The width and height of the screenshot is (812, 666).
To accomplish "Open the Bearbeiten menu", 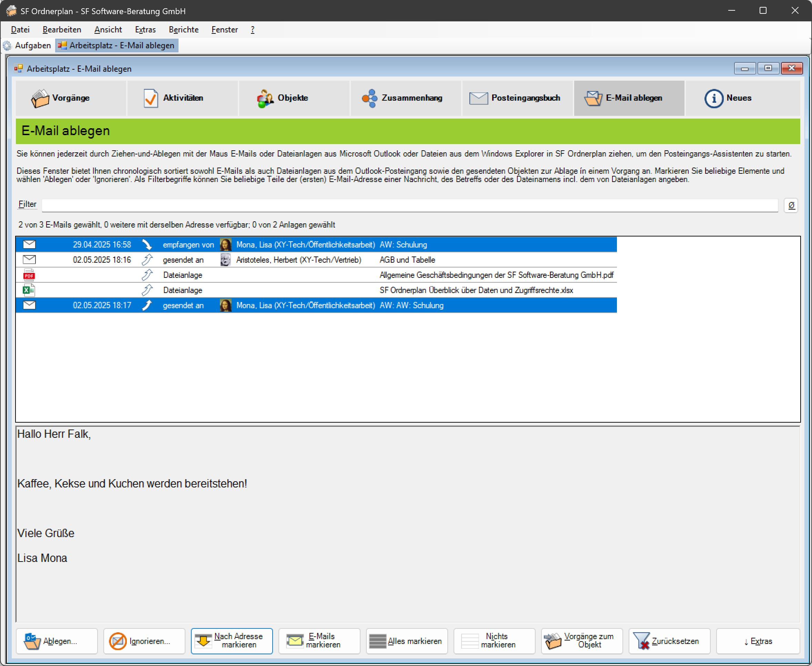I will point(62,30).
